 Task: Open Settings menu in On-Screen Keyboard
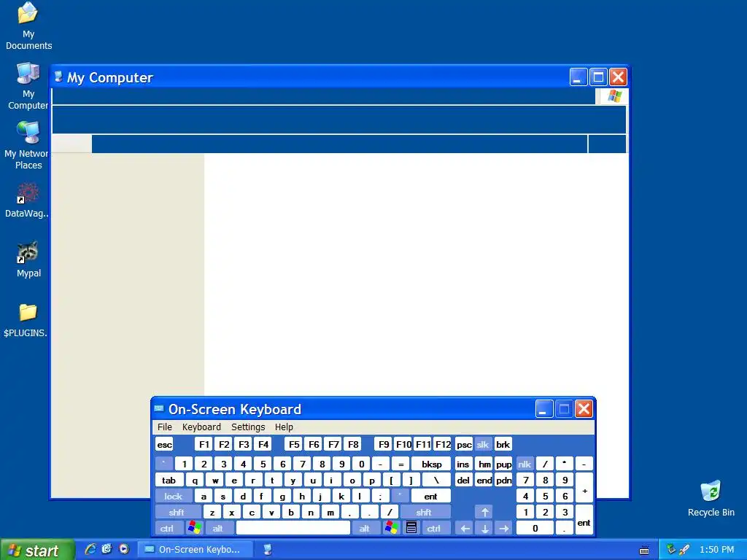pyautogui.click(x=248, y=427)
